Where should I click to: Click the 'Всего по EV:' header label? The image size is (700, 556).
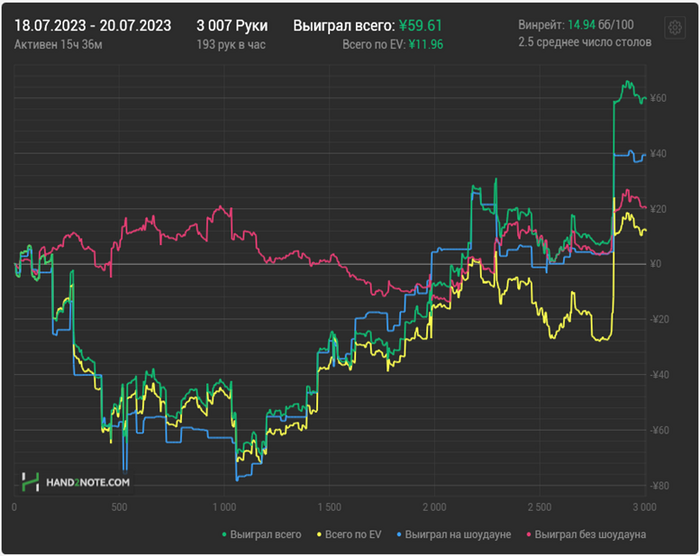(x=374, y=45)
